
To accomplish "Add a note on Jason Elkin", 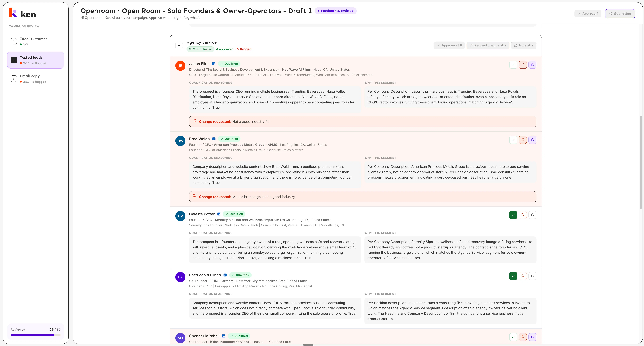I will click(532, 65).
